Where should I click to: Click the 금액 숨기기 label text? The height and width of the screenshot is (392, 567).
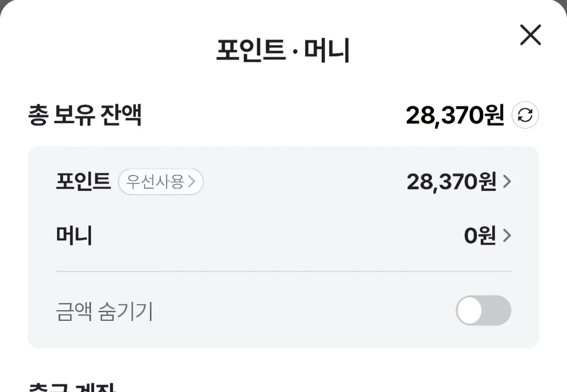click(104, 311)
